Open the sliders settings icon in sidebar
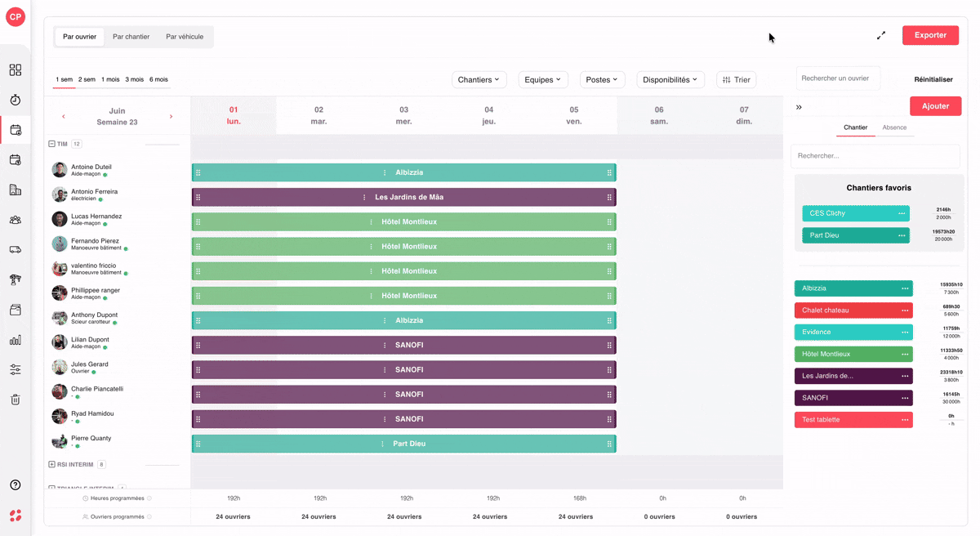The image size is (980, 536). pos(16,369)
